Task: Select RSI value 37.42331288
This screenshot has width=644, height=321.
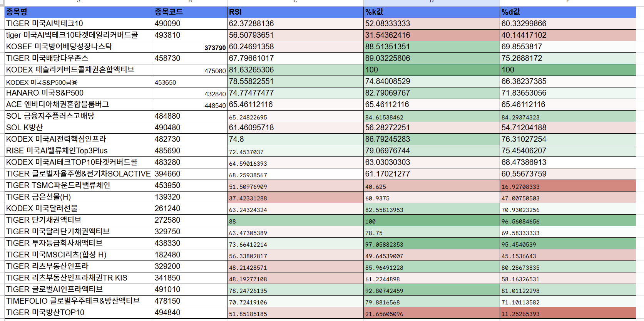Action: 295,197
